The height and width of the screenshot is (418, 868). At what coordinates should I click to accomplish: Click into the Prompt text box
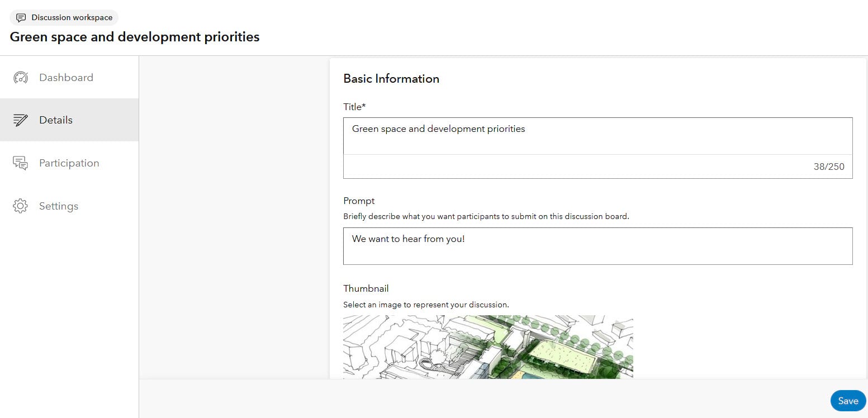(597, 246)
